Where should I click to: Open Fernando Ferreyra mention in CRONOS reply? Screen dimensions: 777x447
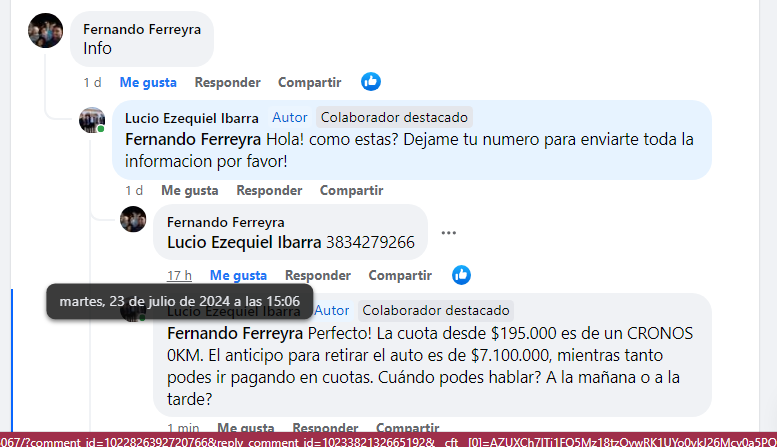tap(235, 334)
